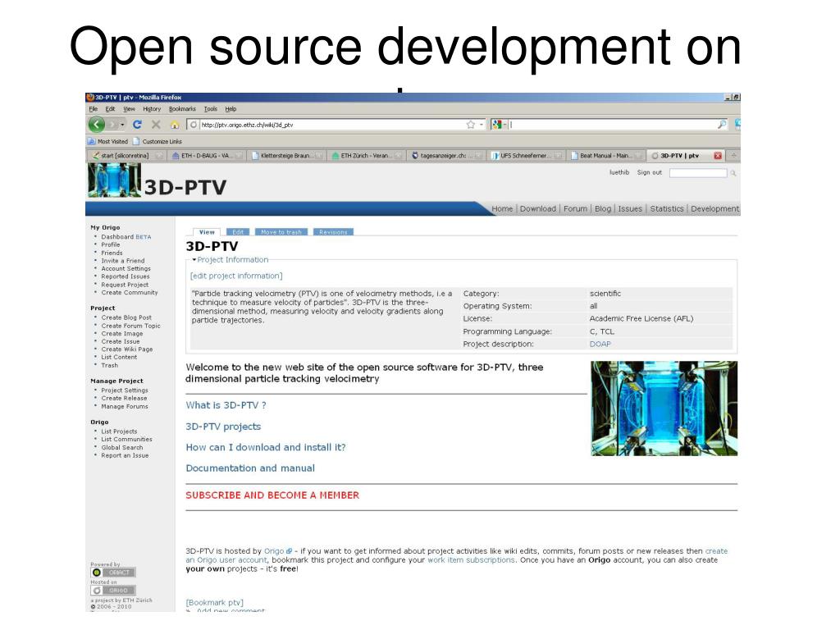Go to Forum in the site navigation
Screen dimensions: 840x630
(575, 209)
